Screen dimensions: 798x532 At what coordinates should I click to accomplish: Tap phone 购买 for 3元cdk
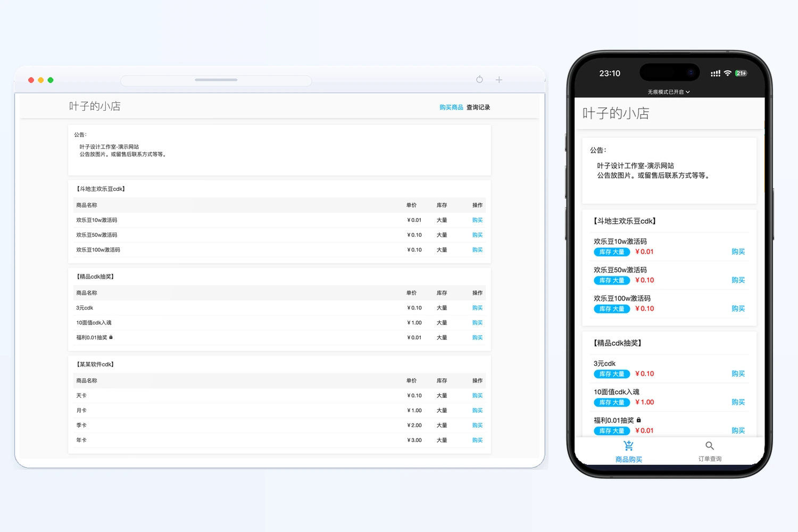pyautogui.click(x=738, y=374)
